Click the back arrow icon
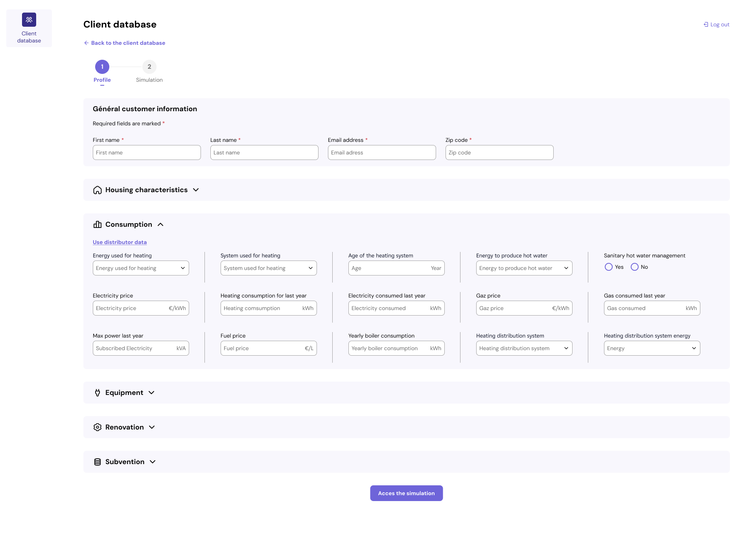 click(x=87, y=43)
